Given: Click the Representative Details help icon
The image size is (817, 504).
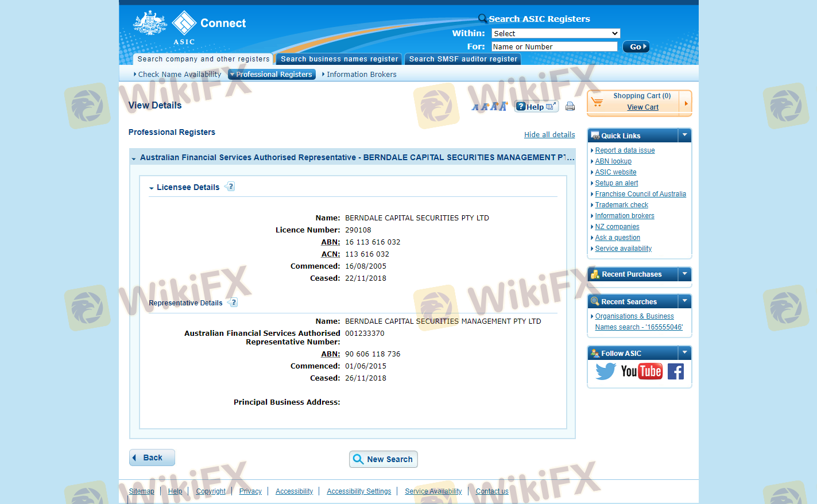Looking at the screenshot, I should coord(233,303).
